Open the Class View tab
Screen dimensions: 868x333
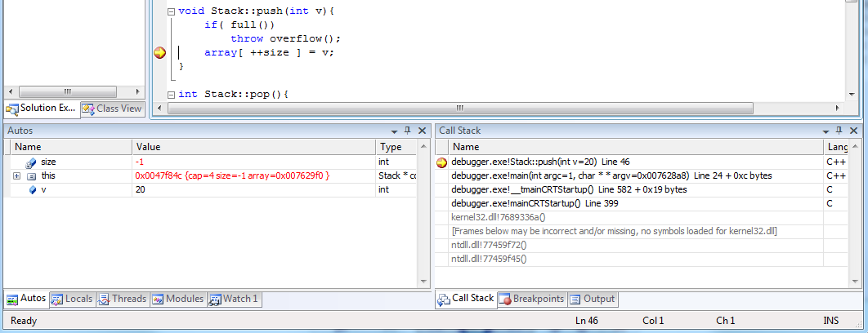[112, 109]
